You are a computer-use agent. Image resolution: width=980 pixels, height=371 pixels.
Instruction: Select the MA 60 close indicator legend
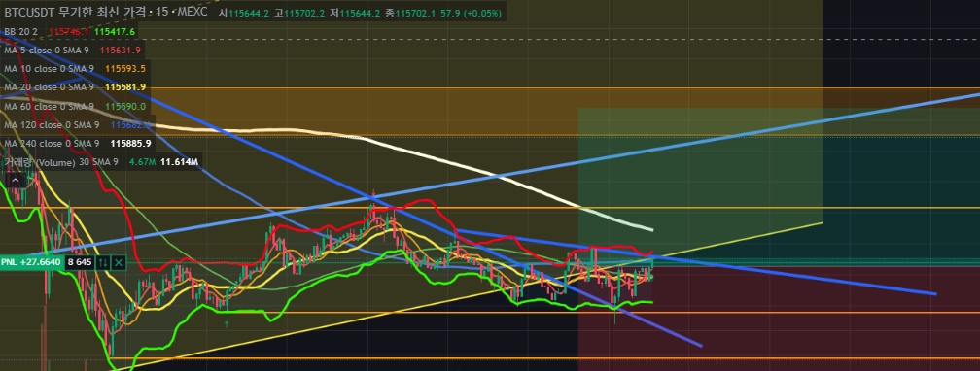[49, 106]
